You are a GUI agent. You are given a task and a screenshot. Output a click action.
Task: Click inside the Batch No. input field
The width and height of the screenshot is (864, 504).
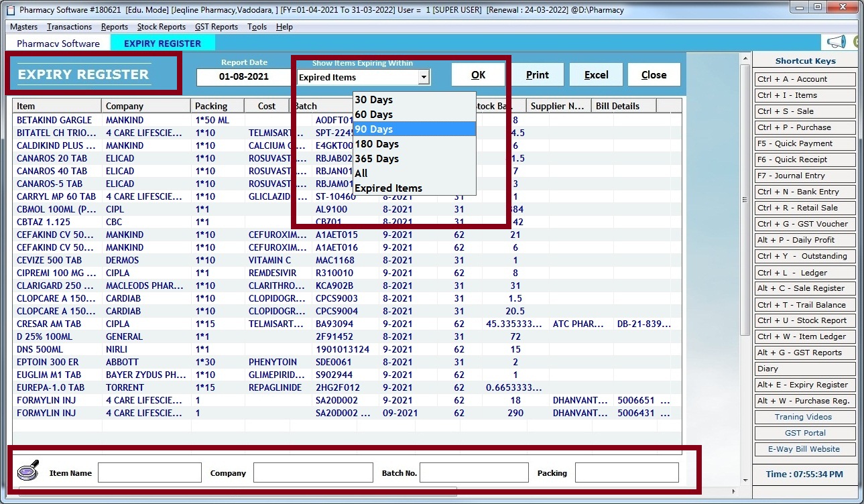tap(474, 472)
